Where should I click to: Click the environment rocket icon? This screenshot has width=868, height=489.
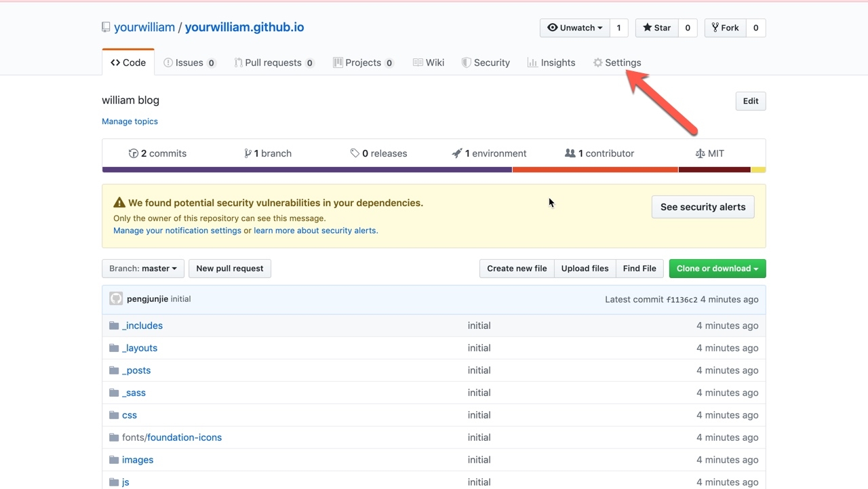(x=457, y=153)
